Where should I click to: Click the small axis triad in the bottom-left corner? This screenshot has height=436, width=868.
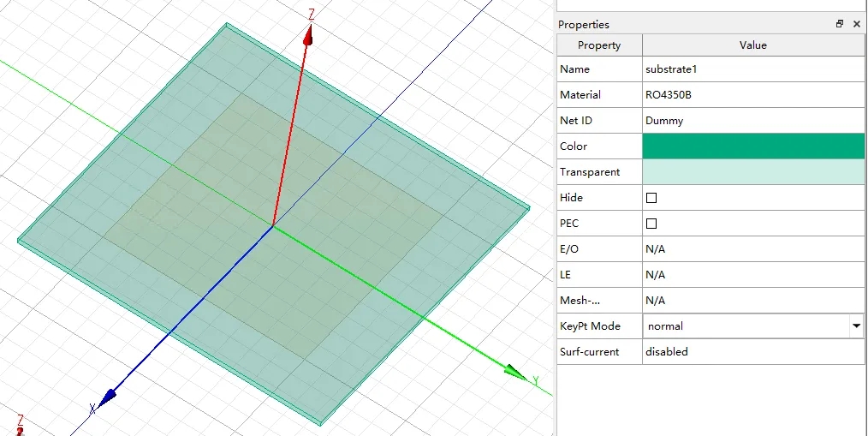[19, 423]
